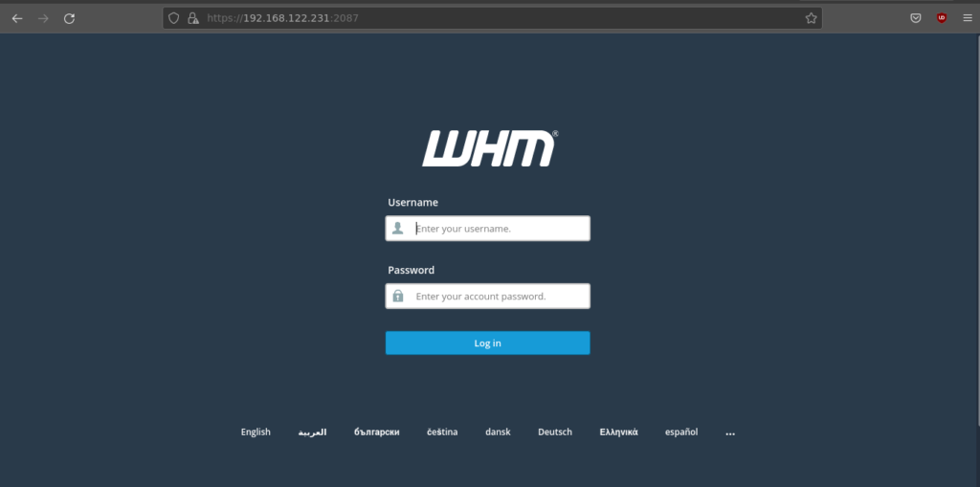Viewport: 980px width, 487px height.
Task: Select English language link
Action: coord(256,432)
